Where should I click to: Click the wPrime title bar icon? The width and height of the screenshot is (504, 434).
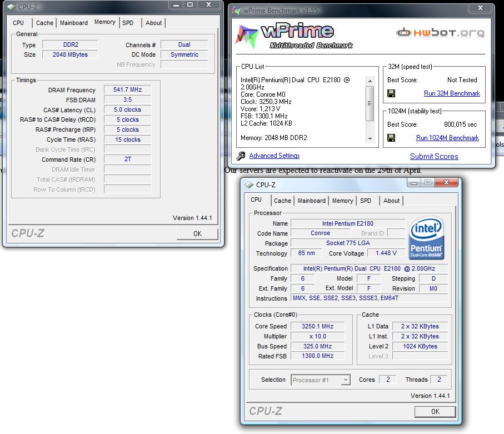(236, 11)
